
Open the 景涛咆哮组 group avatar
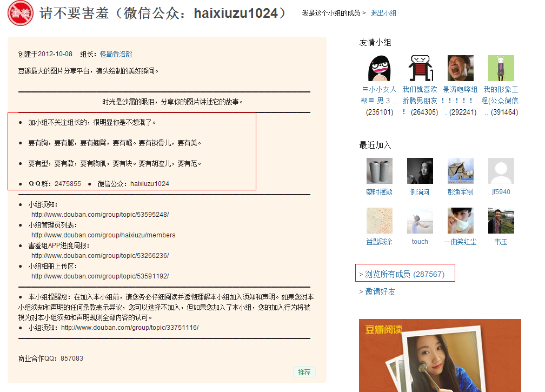[461, 68]
